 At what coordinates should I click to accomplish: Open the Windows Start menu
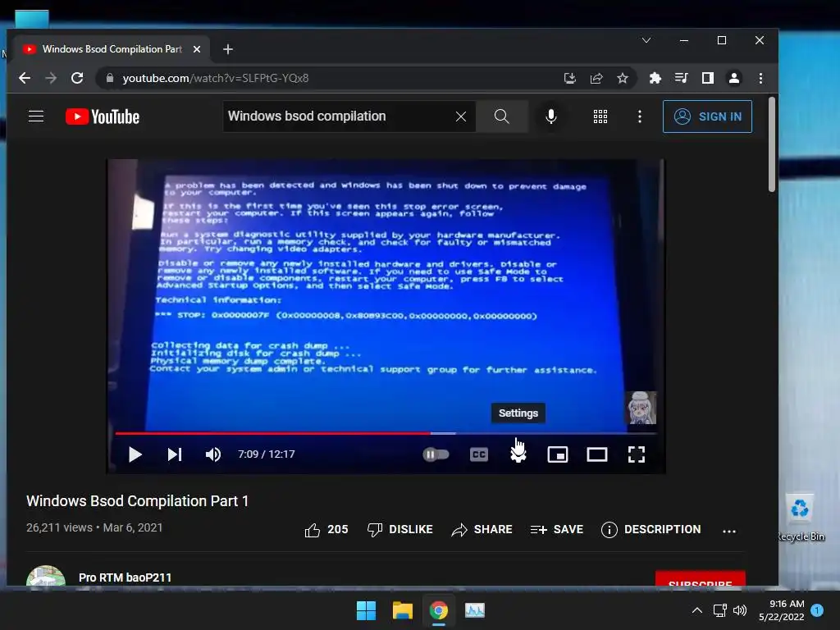(x=367, y=610)
